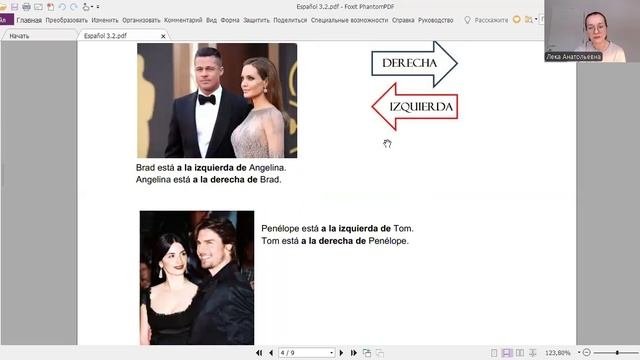Viewport: 640px width, 360px height.
Task: Redo the last action
Action: point(74,7)
